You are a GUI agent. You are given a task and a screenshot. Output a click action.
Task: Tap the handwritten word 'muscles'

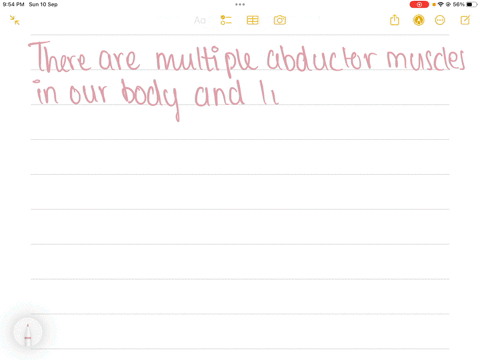tap(426, 59)
